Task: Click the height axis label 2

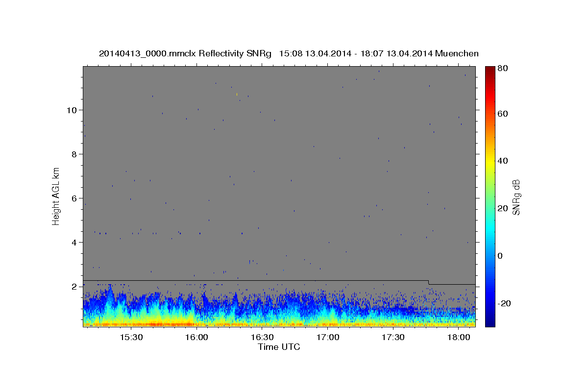Action: (75, 286)
